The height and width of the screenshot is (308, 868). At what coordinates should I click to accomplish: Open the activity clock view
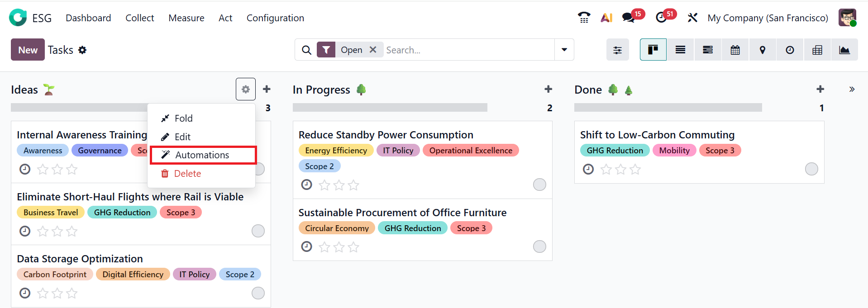(x=790, y=50)
